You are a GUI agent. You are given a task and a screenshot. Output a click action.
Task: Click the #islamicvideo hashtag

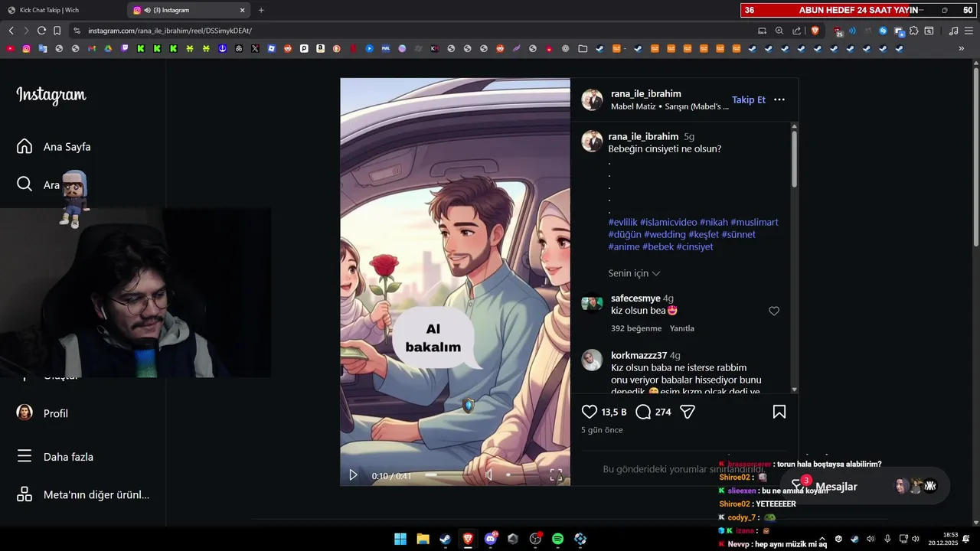(x=668, y=222)
